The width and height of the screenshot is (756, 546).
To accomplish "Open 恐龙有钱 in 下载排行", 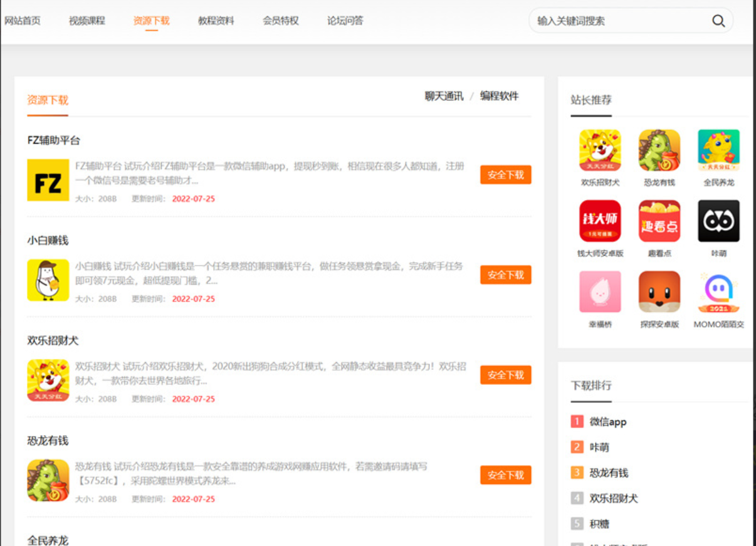I will coord(609,473).
